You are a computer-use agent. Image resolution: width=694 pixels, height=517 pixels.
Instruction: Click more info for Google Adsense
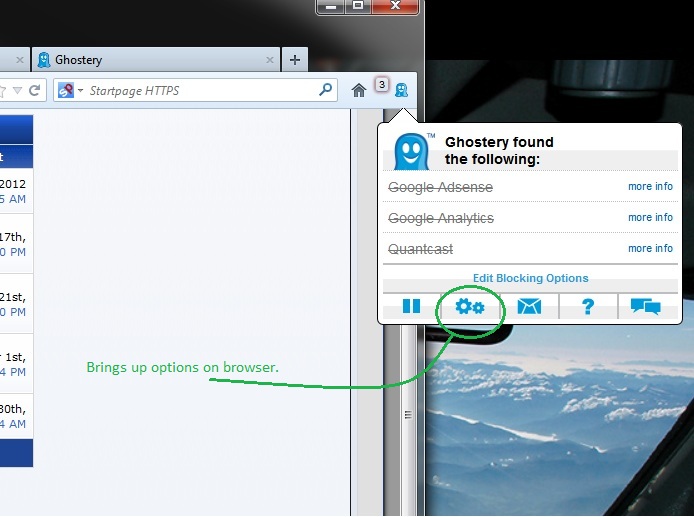point(650,186)
